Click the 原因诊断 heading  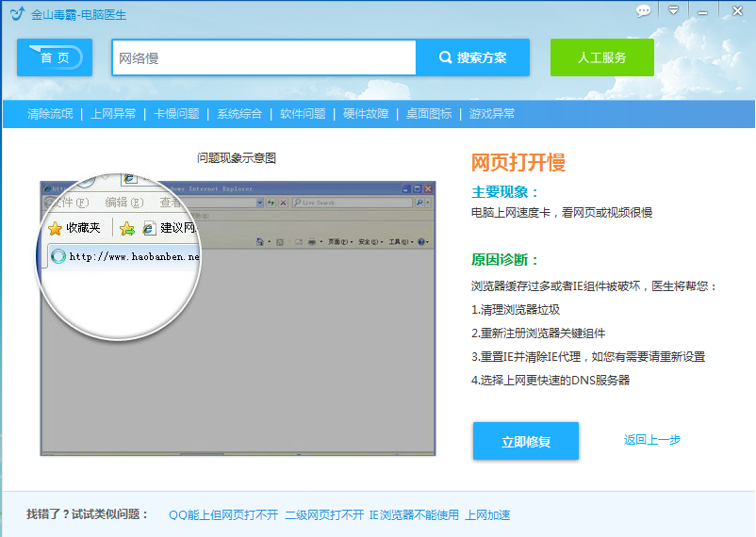click(x=504, y=260)
